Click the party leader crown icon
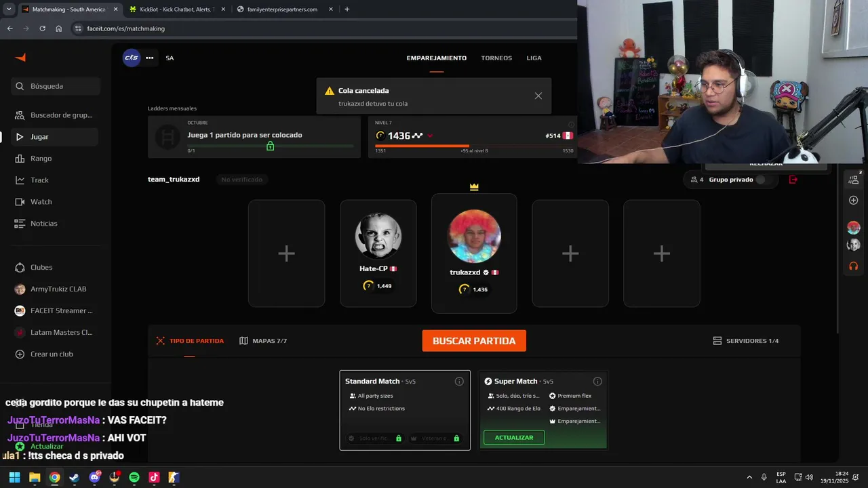This screenshot has width=868, height=488. (x=474, y=186)
